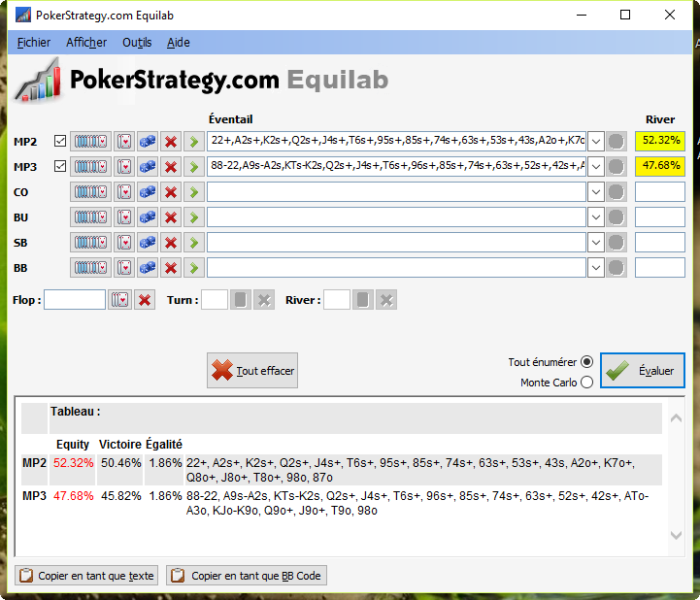
Task: Click the random dice icon for BU
Action: pyautogui.click(x=148, y=217)
